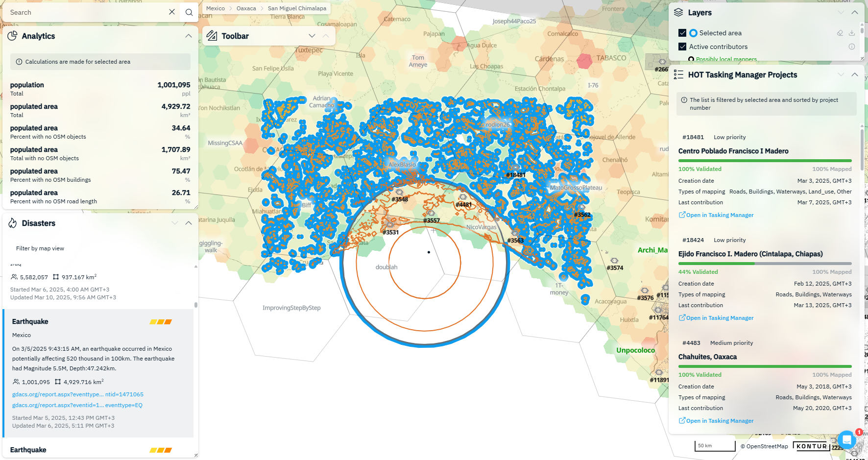Uncheck the Active contributors layer checkbox
Screen dimensions: 868x460
pyautogui.click(x=682, y=47)
